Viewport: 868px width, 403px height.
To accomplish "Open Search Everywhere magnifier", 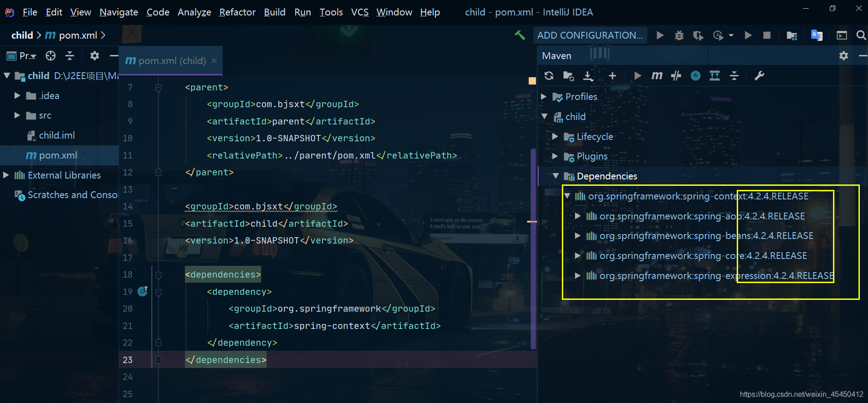I will tap(861, 35).
